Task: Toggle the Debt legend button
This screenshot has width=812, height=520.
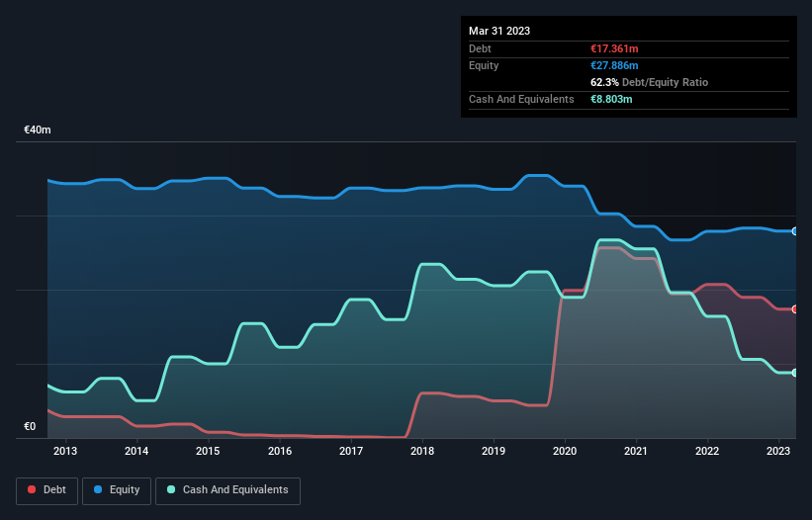Action: (47, 490)
